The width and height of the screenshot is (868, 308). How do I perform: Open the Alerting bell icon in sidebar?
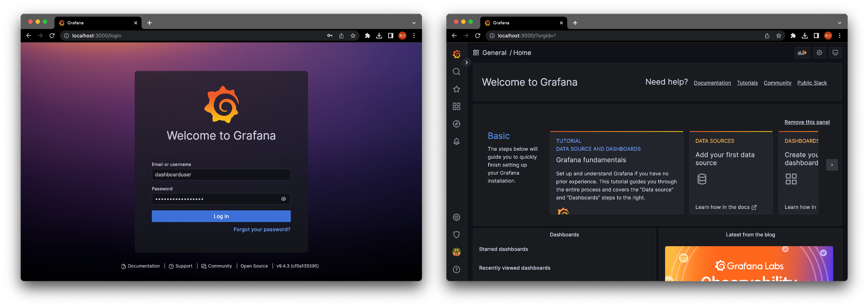[456, 141]
